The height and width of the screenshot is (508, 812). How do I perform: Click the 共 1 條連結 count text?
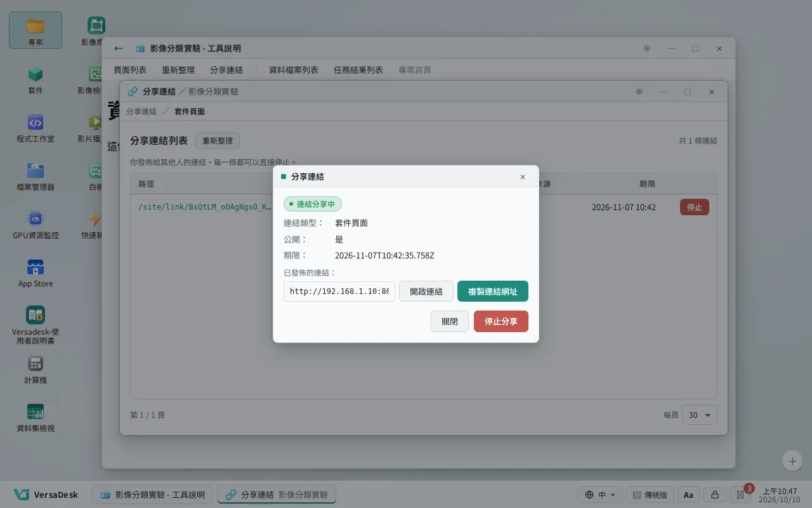(x=698, y=141)
